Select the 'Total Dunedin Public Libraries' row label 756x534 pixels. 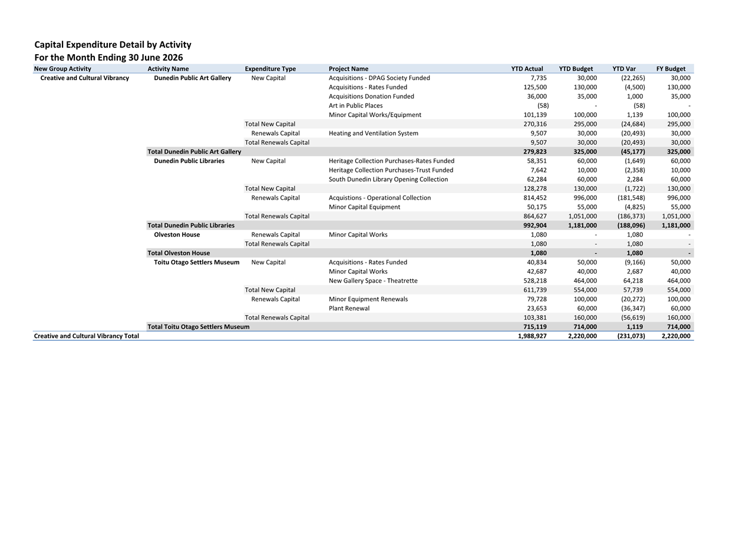[191, 225]
